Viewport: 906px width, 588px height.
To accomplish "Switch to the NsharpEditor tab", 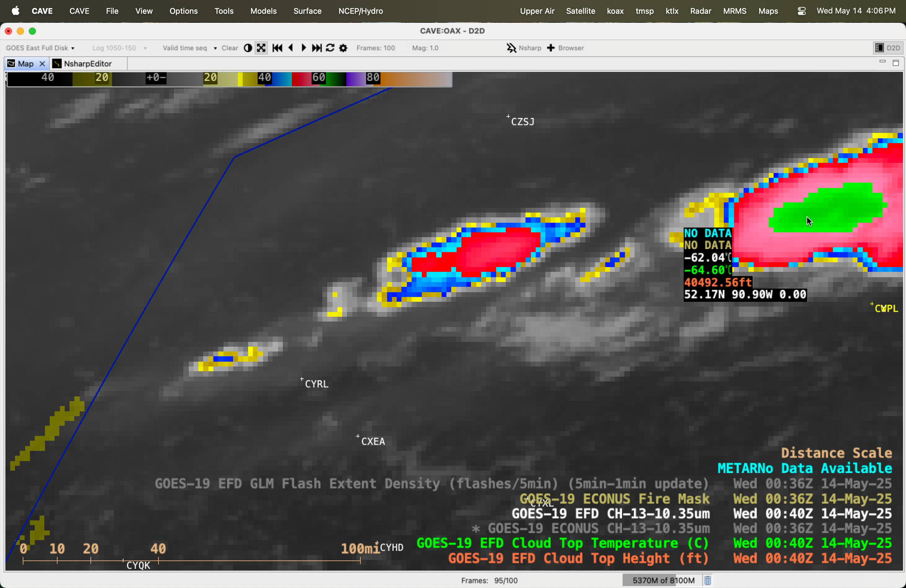I will (87, 63).
